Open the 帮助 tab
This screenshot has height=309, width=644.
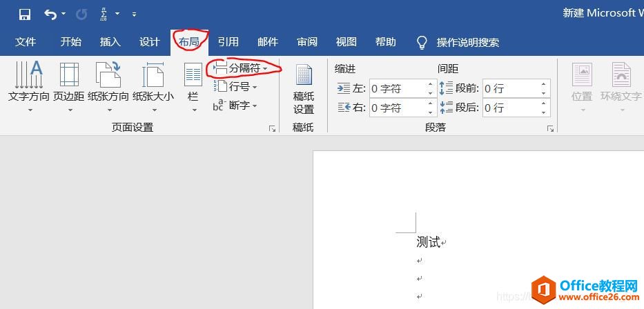tap(385, 42)
